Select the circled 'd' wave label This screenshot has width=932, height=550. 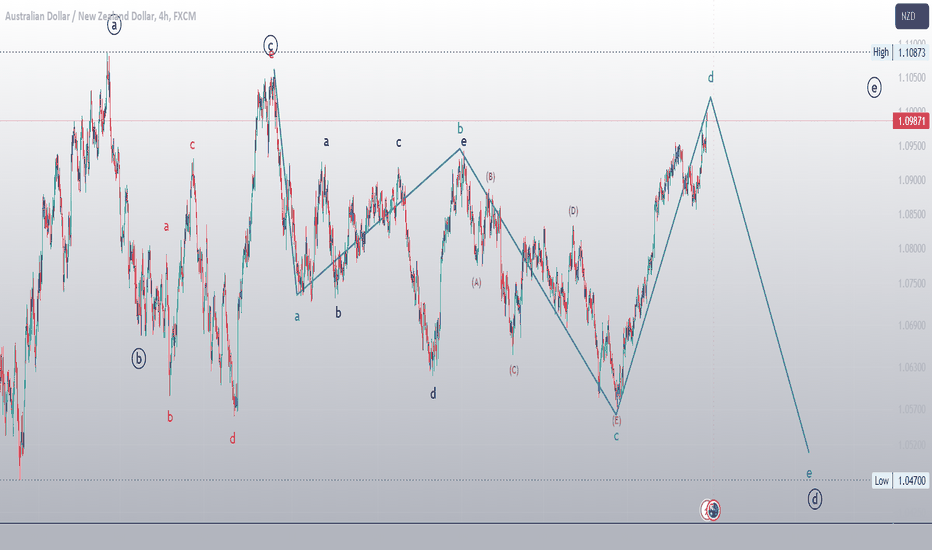pos(815,499)
